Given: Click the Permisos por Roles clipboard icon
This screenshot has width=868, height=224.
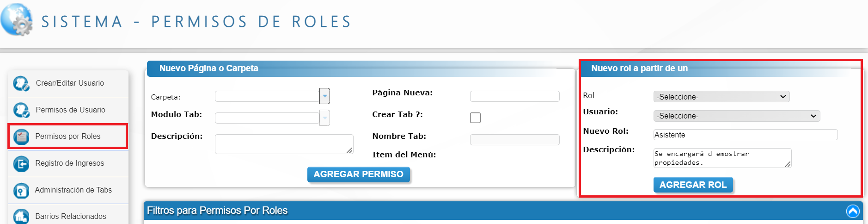Looking at the screenshot, I should [21, 137].
